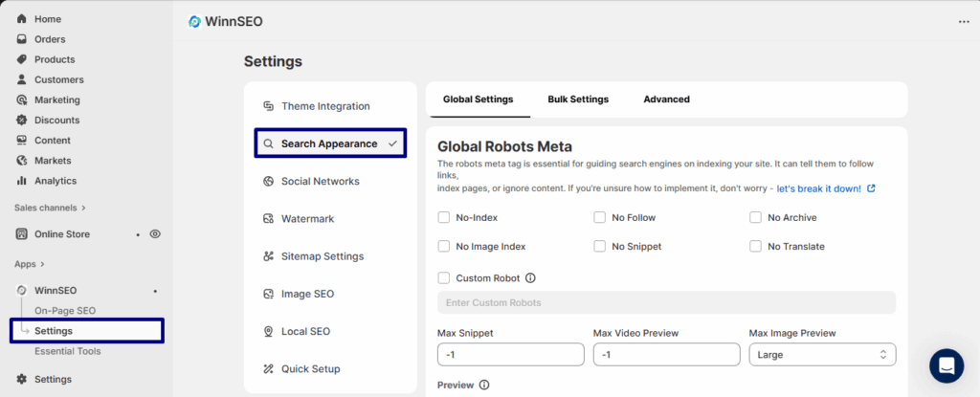Select Theme Integration settings label
The width and height of the screenshot is (980, 397).
click(325, 106)
